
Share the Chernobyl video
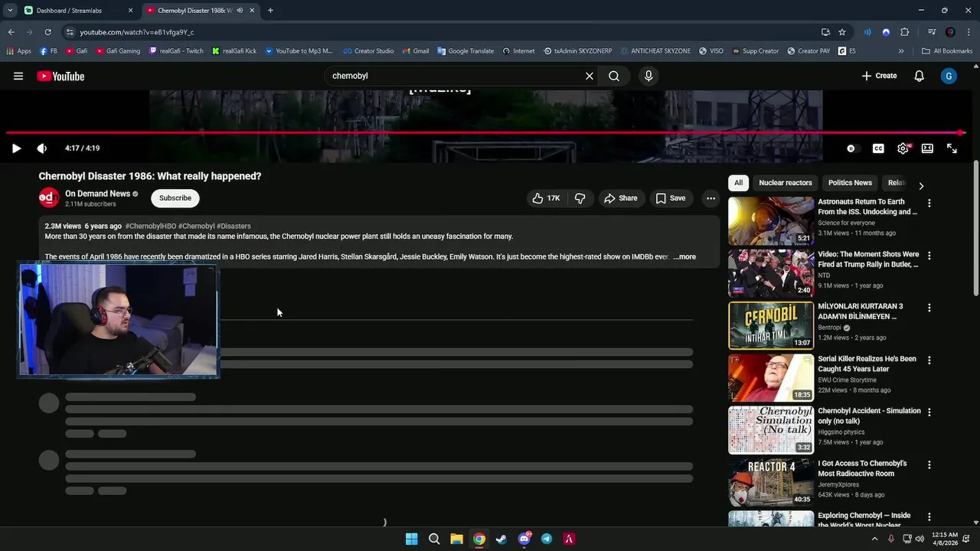[620, 198]
